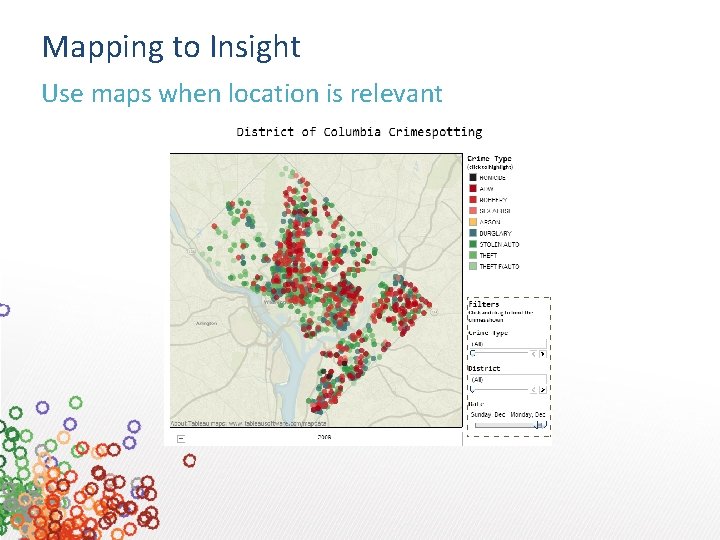Click the Crime Type filter slider track
This screenshot has height=540, width=720.
click(x=500, y=353)
